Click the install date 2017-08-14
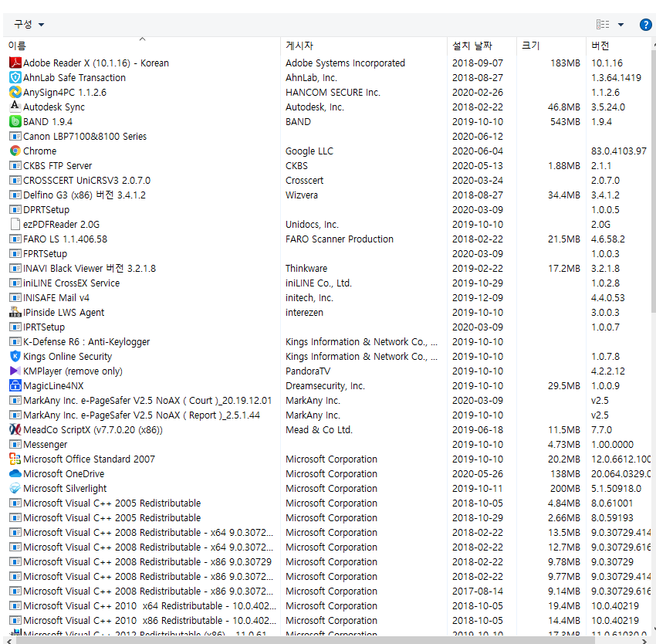 (x=478, y=591)
